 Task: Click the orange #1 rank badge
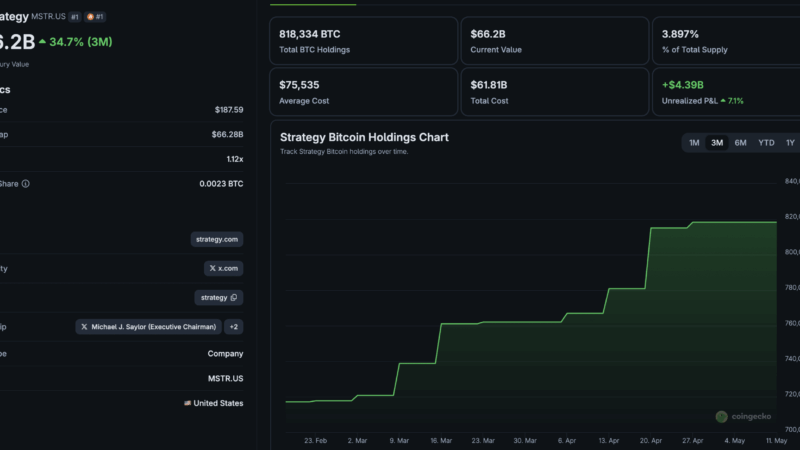[x=95, y=17]
